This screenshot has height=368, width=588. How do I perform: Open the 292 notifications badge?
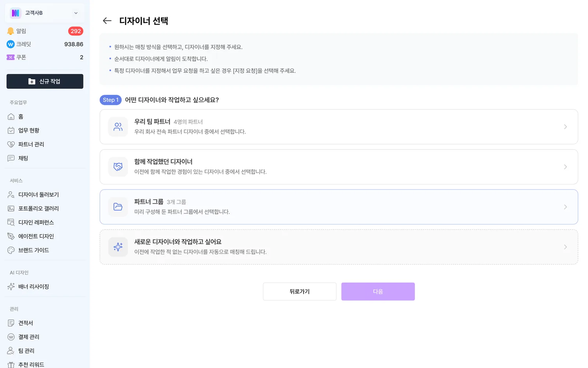click(76, 31)
